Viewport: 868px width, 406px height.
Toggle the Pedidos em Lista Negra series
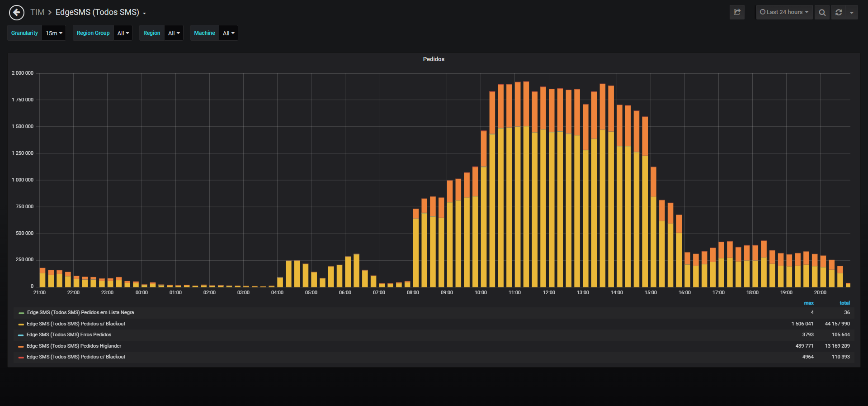point(80,312)
